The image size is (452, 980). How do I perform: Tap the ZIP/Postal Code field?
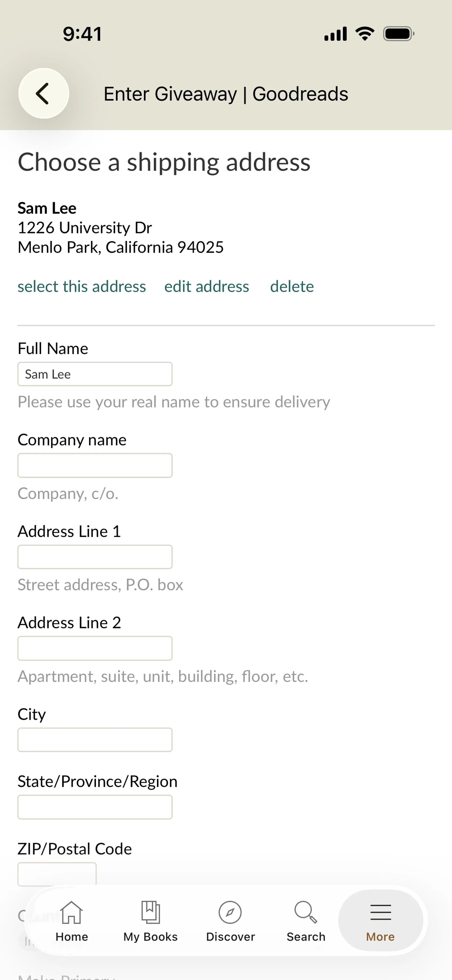click(x=57, y=874)
